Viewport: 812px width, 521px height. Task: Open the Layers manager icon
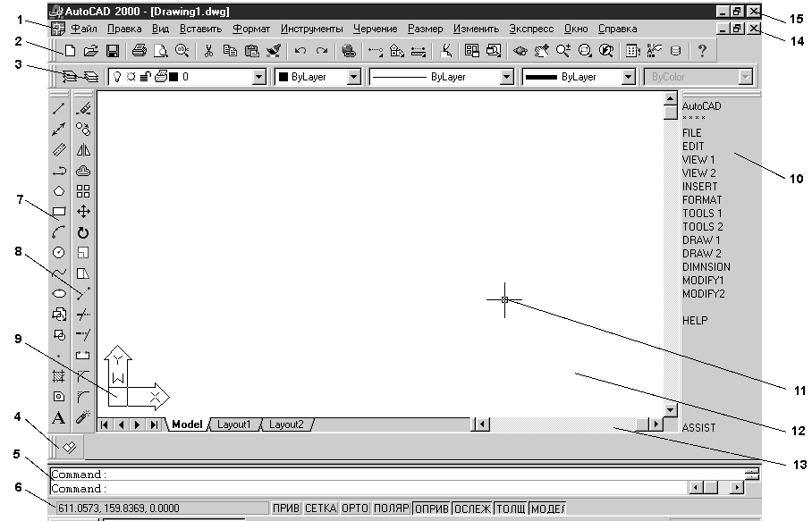91,77
